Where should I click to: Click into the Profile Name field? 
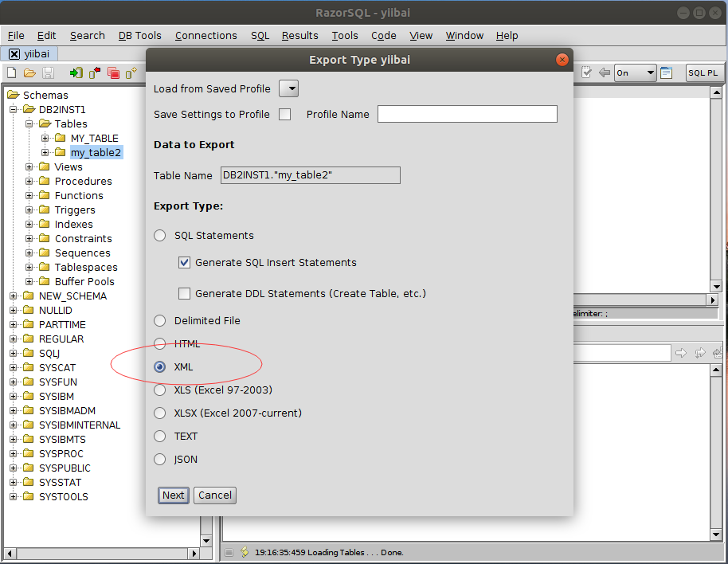pyautogui.click(x=467, y=115)
